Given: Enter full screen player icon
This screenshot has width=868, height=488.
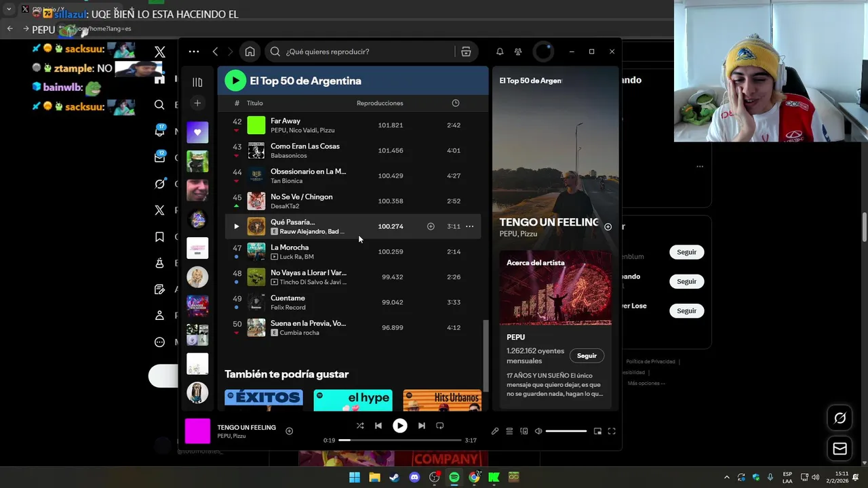Looking at the screenshot, I should [612, 431].
